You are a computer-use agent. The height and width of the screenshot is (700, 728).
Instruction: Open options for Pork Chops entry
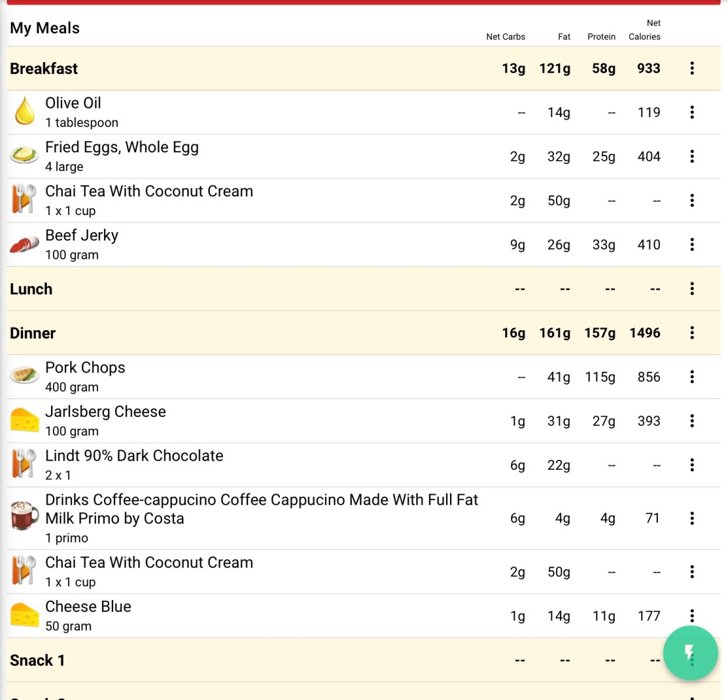pyautogui.click(x=692, y=377)
